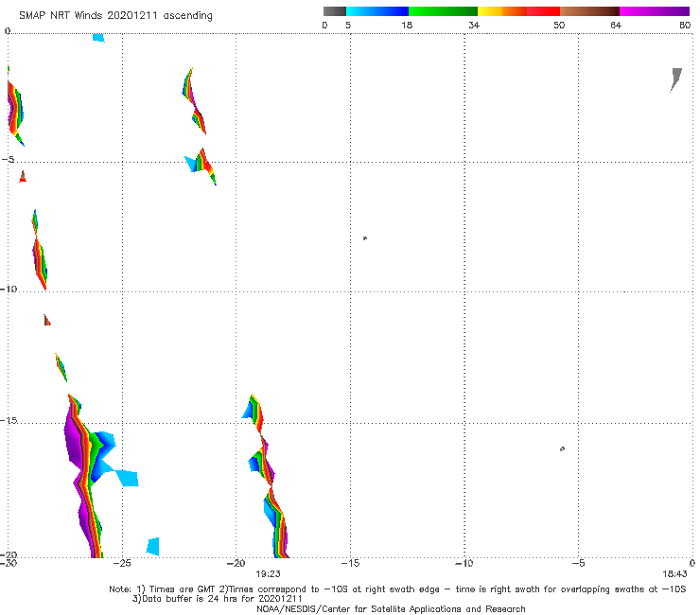The width and height of the screenshot is (700, 615).
Task: Click the blue 5-18 segment of color bar
Action: (377, 11)
